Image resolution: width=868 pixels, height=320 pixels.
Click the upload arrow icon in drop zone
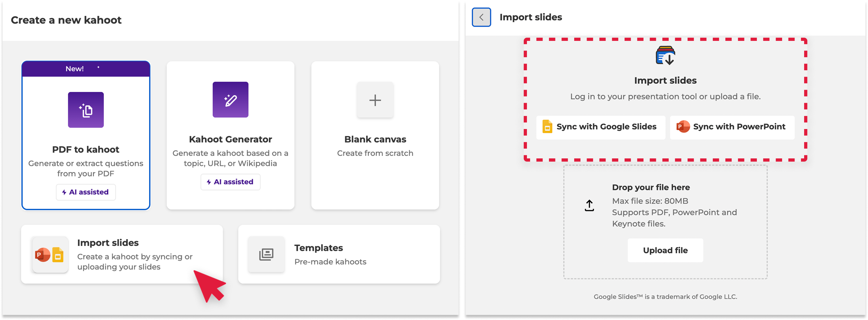click(589, 205)
